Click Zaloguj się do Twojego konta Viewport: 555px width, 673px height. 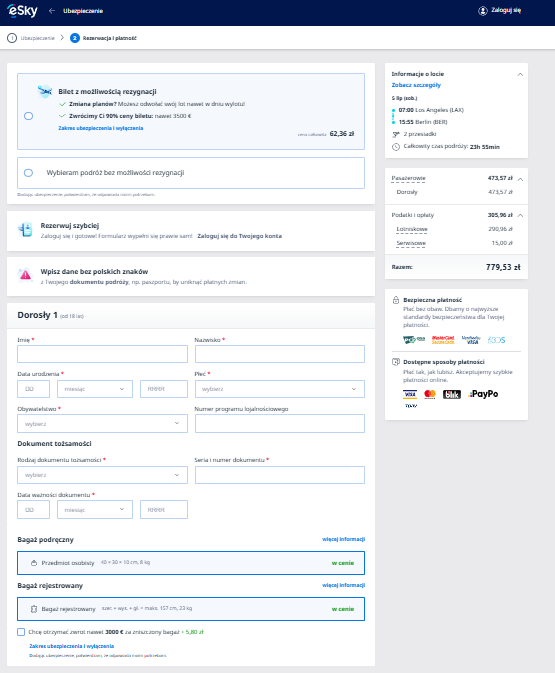(x=240, y=236)
